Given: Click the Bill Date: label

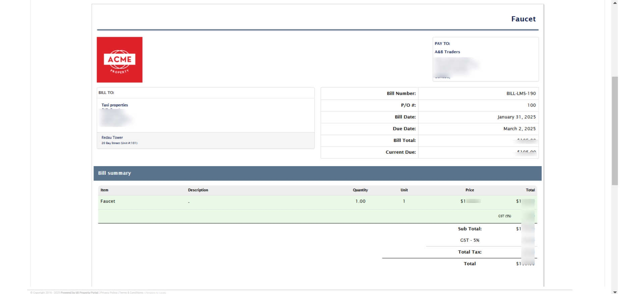Looking at the screenshot, I should (x=405, y=117).
